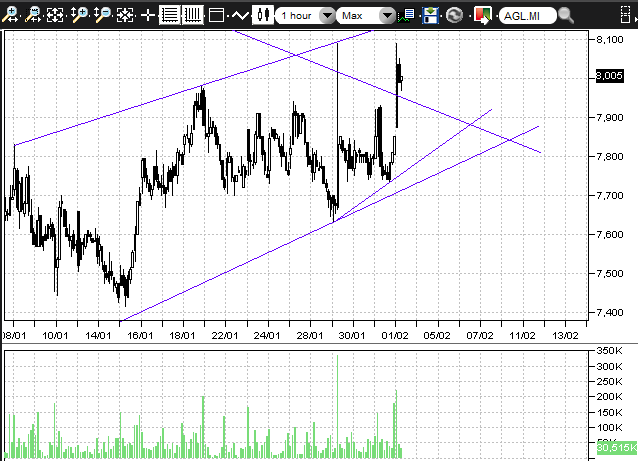Click the 8,100 price axis label
The image size is (638, 461).
(x=610, y=39)
